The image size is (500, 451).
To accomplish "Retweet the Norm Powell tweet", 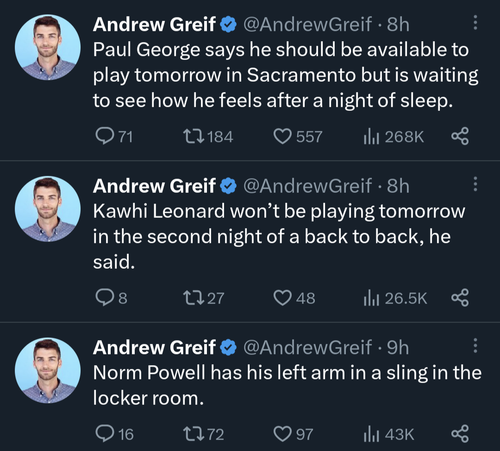I will pyautogui.click(x=203, y=434).
